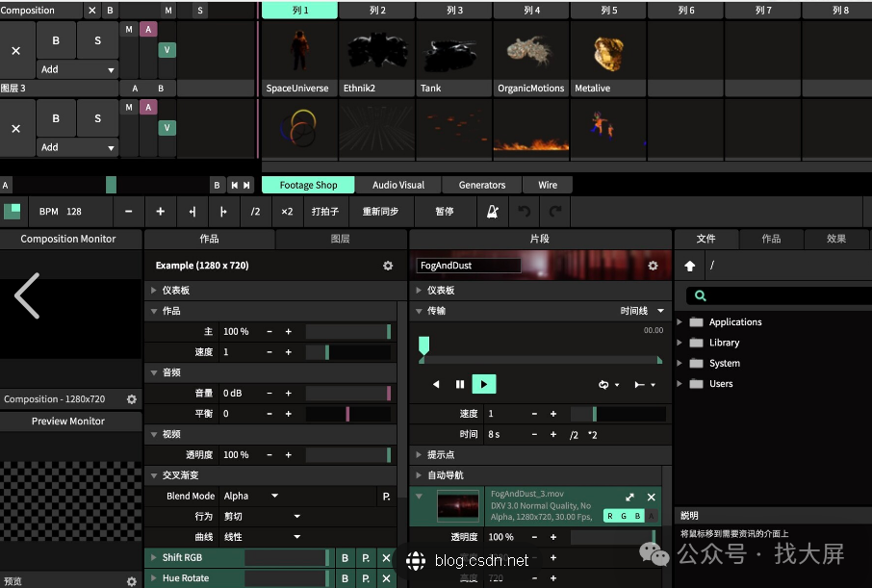Select the Metalive clip thumbnail
The image size is (872, 588).
click(x=606, y=53)
